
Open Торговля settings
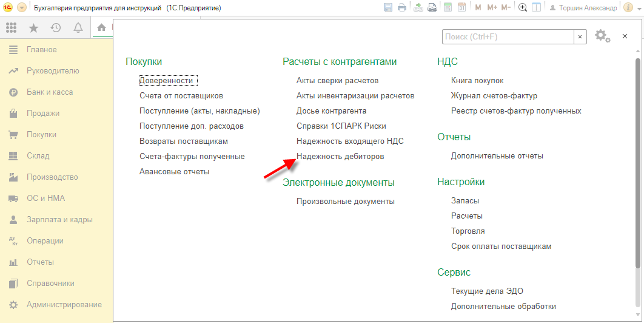[468, 231]
